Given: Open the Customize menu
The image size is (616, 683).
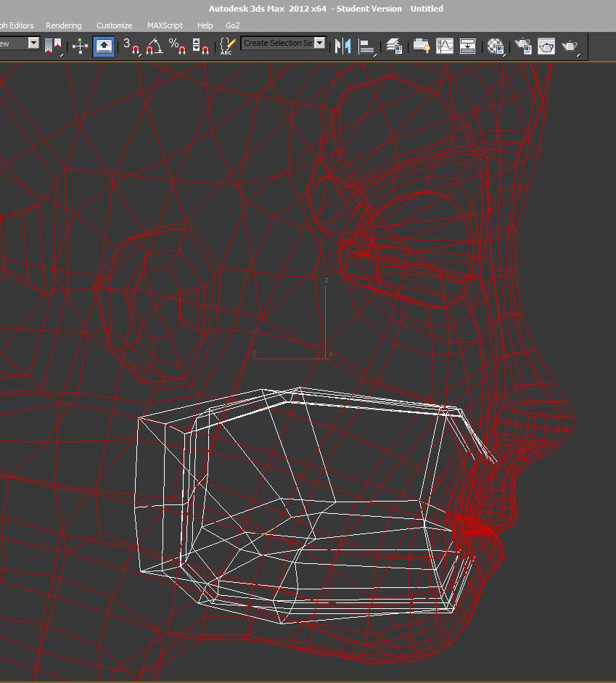Looking at the screenshot, I should tap(114, 25).
